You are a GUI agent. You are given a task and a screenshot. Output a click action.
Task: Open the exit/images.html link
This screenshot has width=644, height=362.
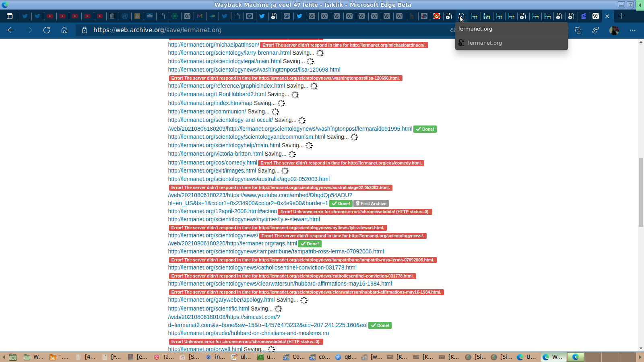212,171
